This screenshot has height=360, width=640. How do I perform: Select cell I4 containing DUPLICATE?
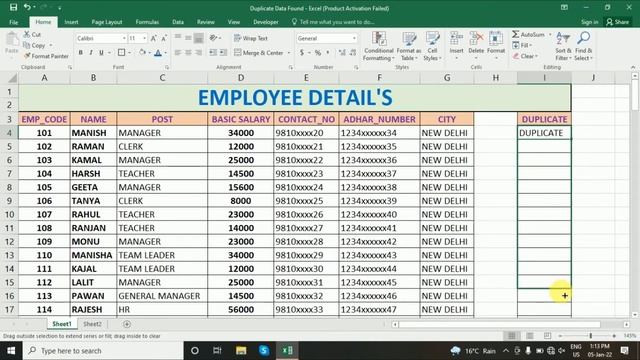544,133
